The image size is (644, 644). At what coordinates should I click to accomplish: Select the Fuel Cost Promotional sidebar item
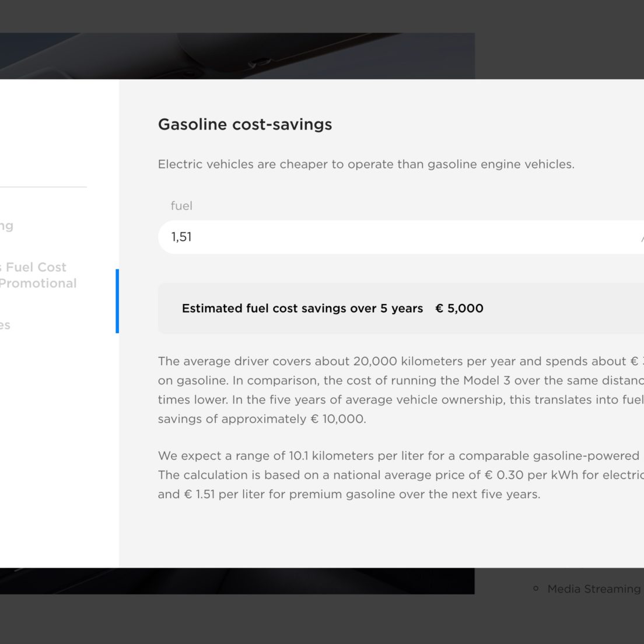coord(38,275)
